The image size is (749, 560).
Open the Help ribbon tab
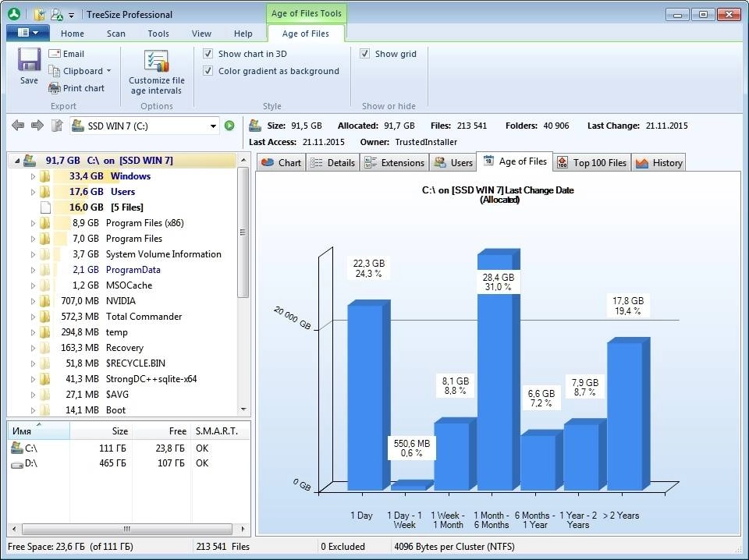click(243, 34)
